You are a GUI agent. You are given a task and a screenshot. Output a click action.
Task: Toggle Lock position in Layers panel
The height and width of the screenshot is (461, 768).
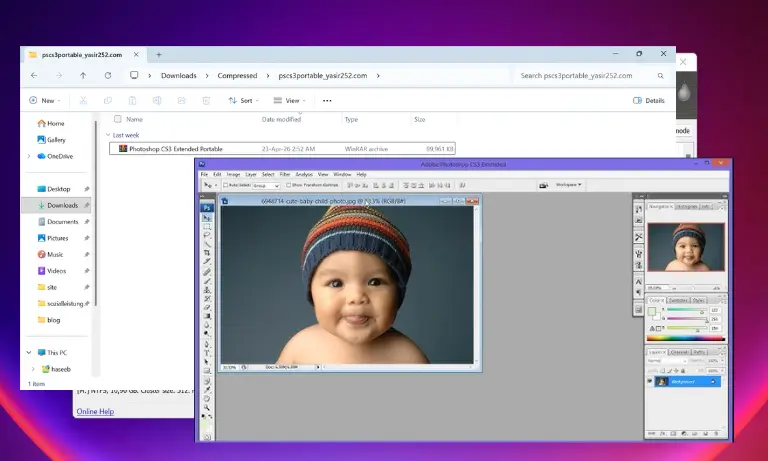[676, 371]
